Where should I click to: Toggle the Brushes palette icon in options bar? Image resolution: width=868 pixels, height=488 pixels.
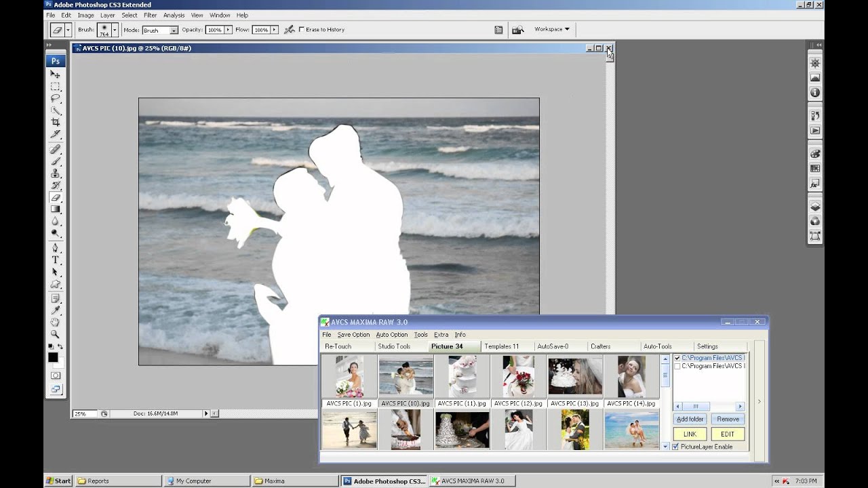[x=498, y=30]
